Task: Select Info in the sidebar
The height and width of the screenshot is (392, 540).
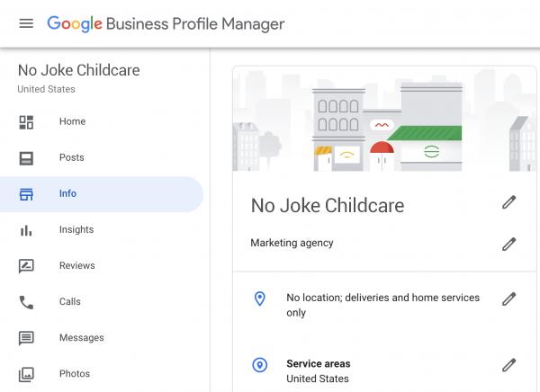Action: pyautogui.click(x=68, y=193)
